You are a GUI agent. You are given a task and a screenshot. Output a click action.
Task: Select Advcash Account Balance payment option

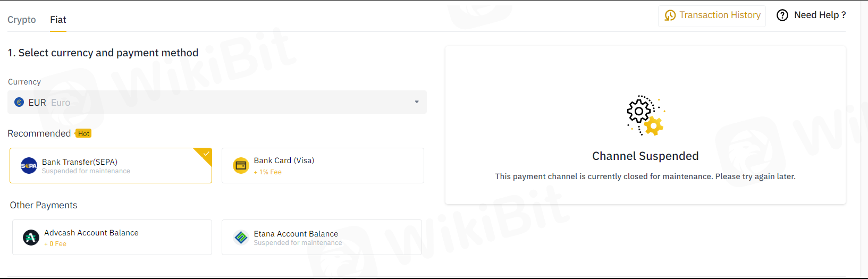(x=112, y=238)
